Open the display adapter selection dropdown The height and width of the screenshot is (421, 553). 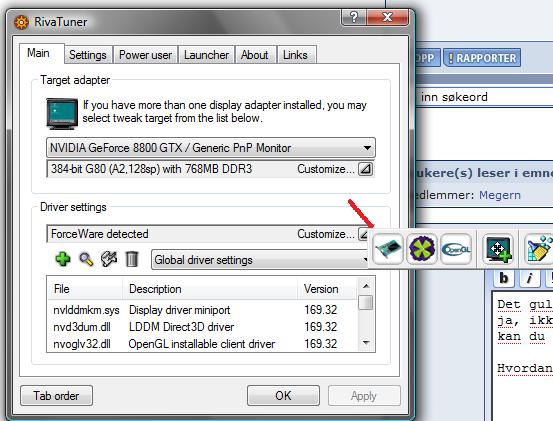(211, 148)
